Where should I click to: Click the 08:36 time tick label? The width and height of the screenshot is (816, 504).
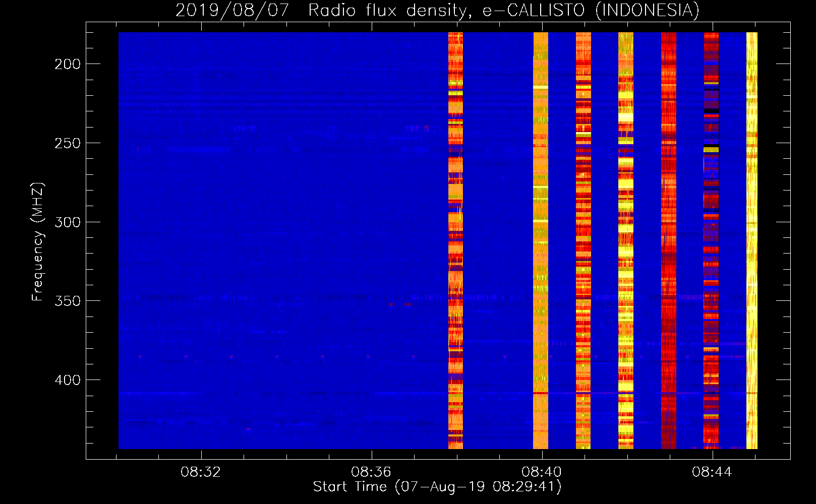tap(371, 472)
